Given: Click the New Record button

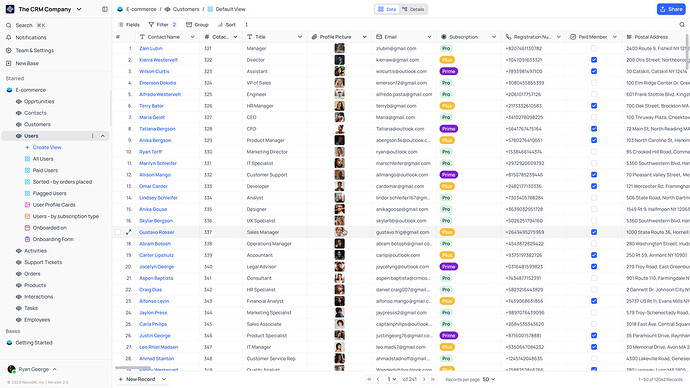Looking at the screenshot, I should (137, 379).
